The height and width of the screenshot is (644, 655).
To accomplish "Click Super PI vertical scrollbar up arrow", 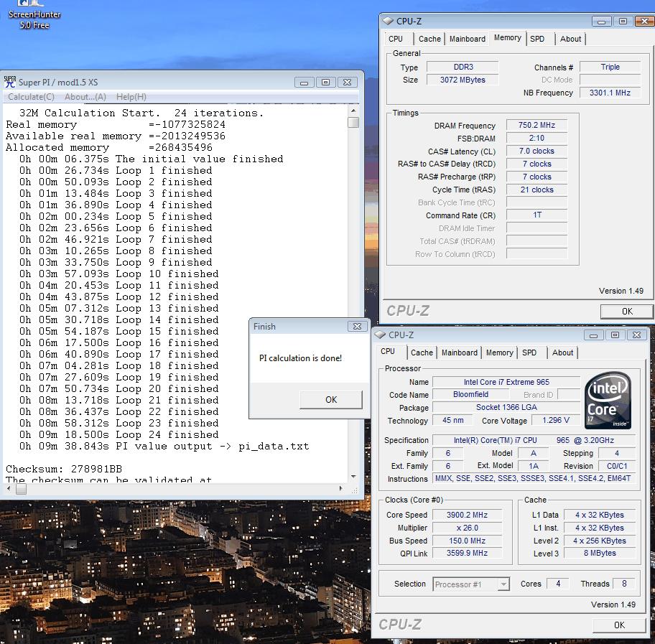I will (x=353, y=111).
